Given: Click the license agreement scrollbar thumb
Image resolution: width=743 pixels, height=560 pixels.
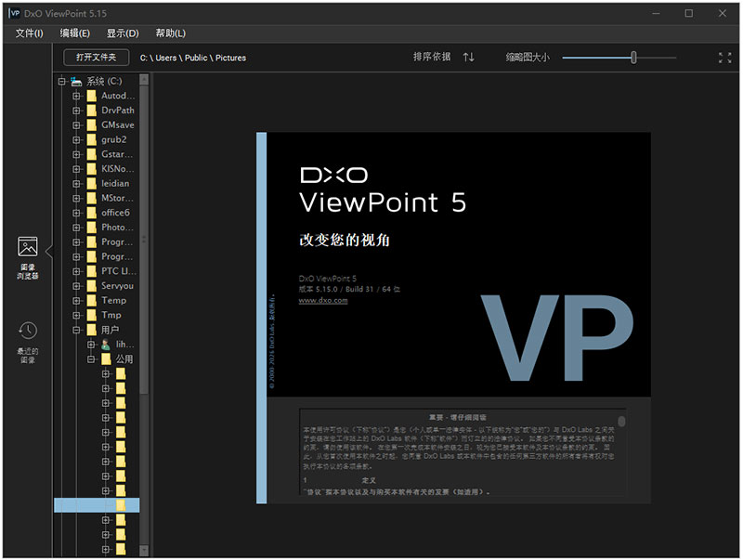Looking at the screenshot, I should 621,422.
